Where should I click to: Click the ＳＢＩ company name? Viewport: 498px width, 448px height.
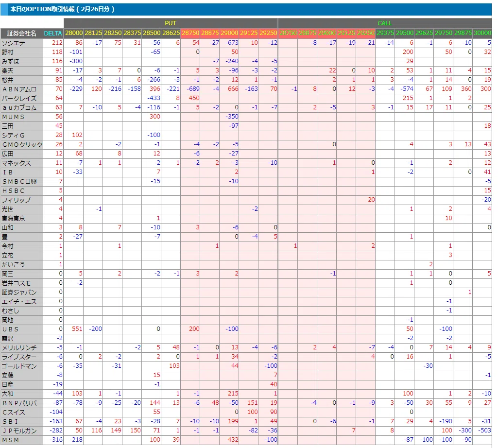tap(11, 422)
